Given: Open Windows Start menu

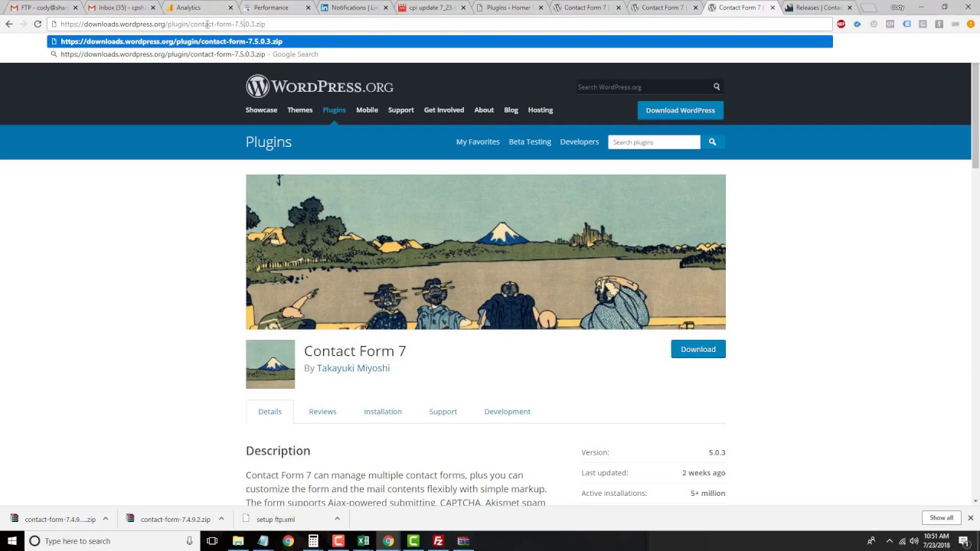Looking at the screenshot, I should point(12,541).
